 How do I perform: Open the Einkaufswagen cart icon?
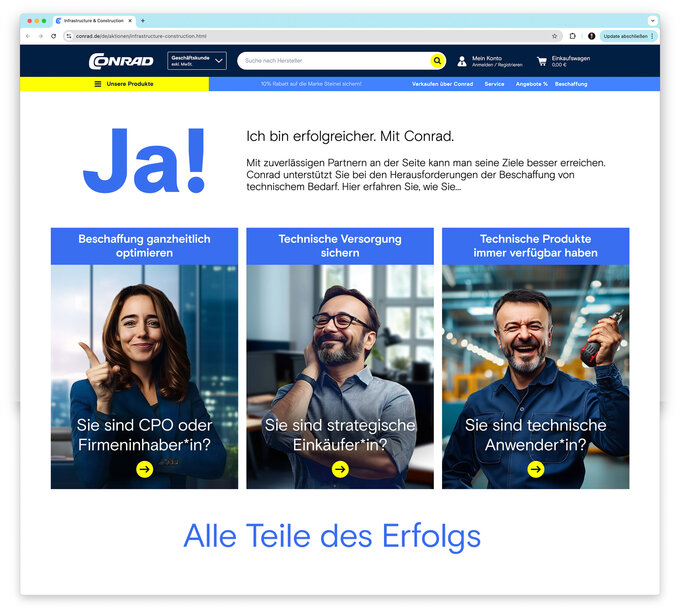542,61
